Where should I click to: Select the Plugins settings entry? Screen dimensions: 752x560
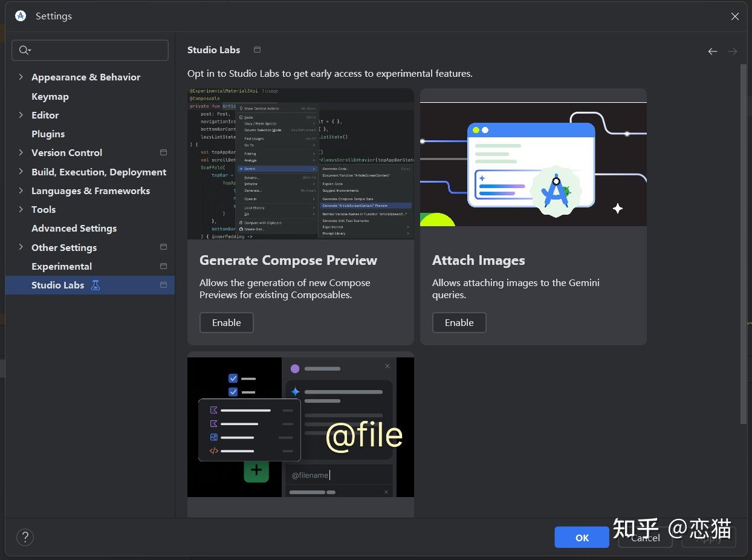click(x=48, y=134)
